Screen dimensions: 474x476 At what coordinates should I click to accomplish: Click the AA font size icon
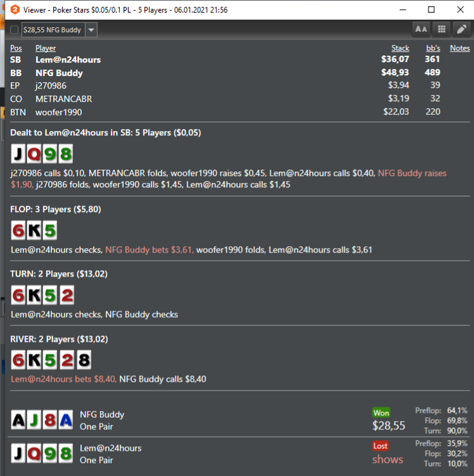421,29
